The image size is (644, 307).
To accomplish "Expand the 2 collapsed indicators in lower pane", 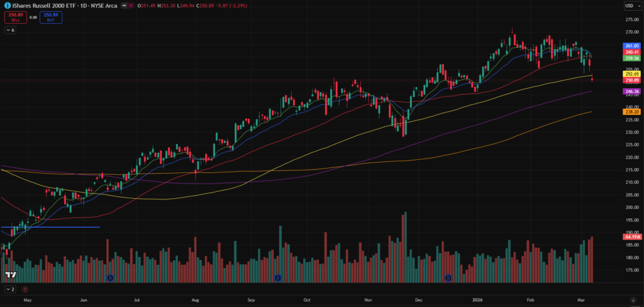I will [10, 289].
